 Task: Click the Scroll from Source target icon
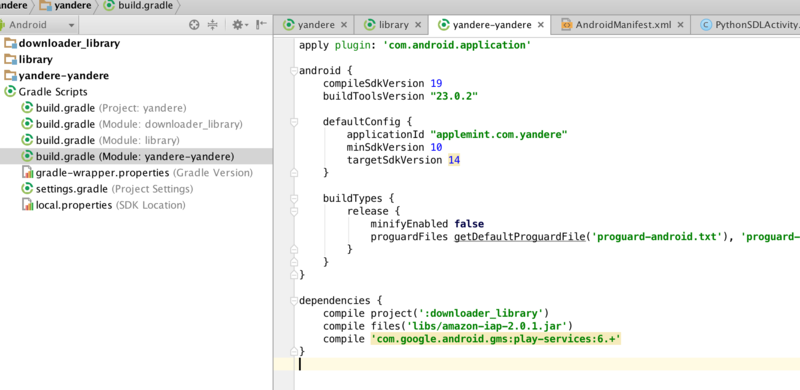tap(194, 25)
